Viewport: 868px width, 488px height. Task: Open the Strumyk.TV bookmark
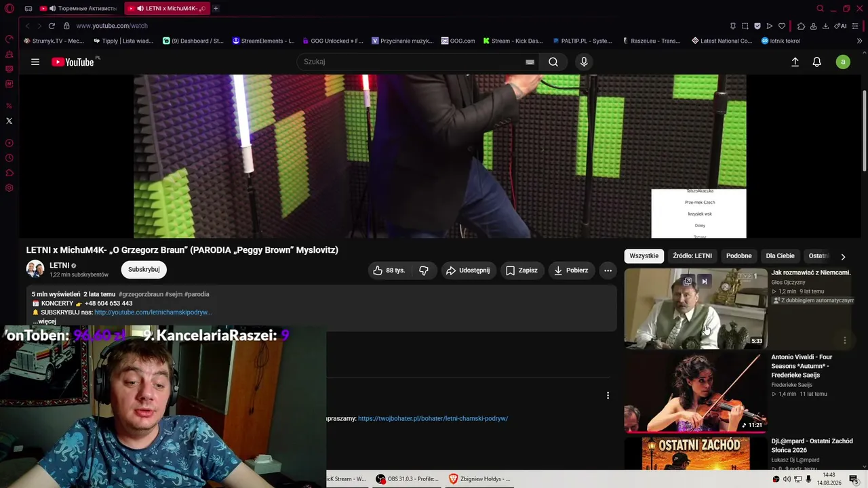click(54, 41)
